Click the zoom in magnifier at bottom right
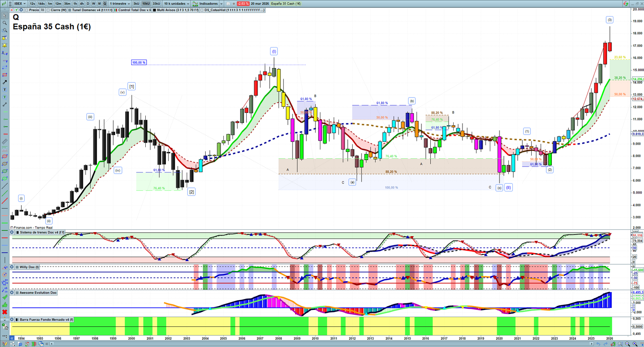The height and width of the screenshot is (347, 644). [x=635, y=344]
